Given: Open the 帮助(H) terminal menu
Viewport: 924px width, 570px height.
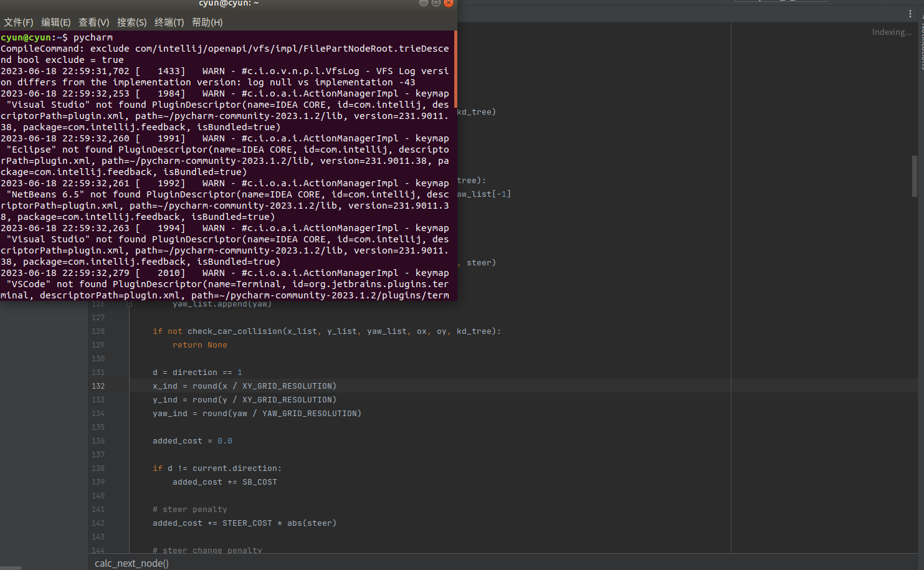Looking at the screenshot, I should tap(207, 22).
